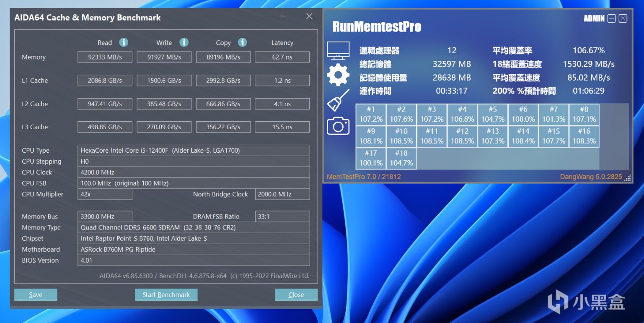Select L3 Cache Read value 498.85 GB/s
This screenshot has width=644, height=323.
point(105,127)
